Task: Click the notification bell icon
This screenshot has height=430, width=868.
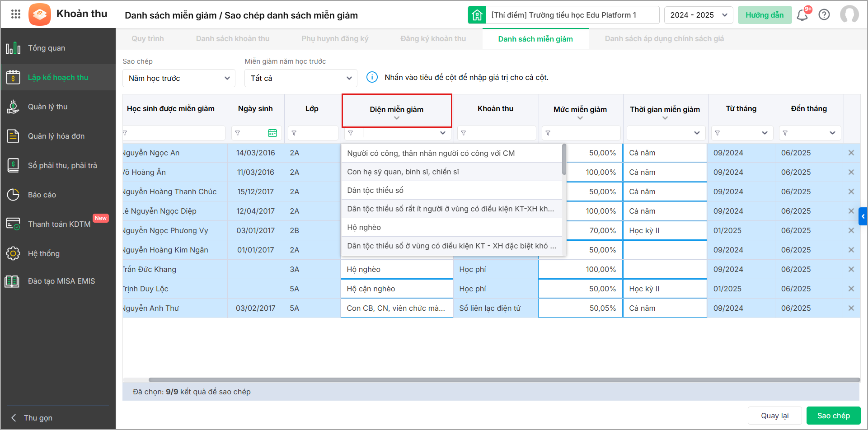Action: tap(802, 15)
